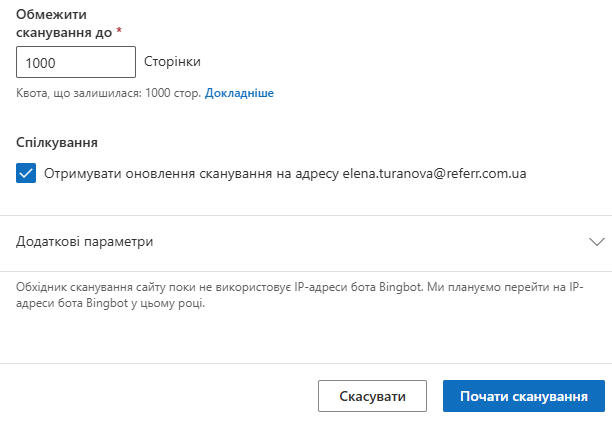Click the 'Обмежити сканування до' field label
Viewport: 612px width, 422px height.
[64, 24]
